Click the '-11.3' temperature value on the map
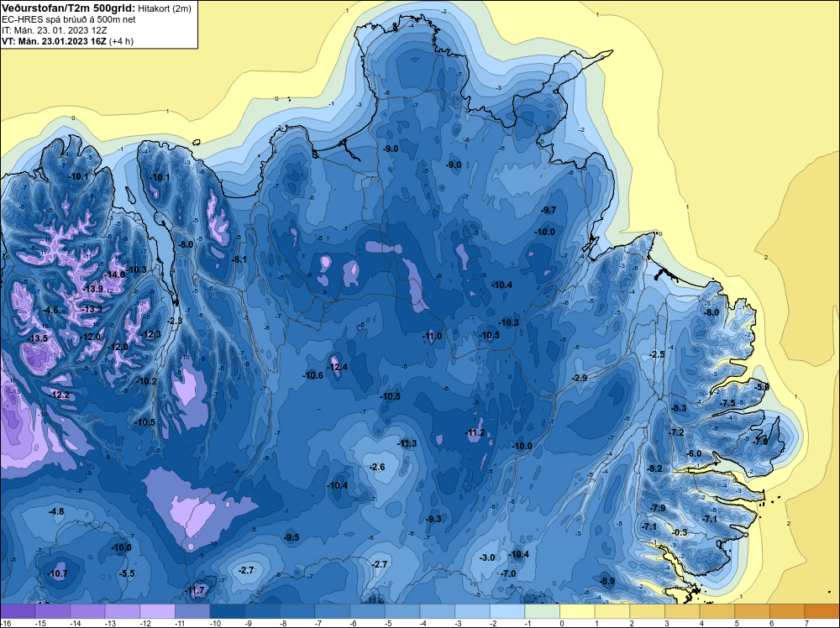The height and width of the screenshot is (628, 840). click(x=407, y=443)
